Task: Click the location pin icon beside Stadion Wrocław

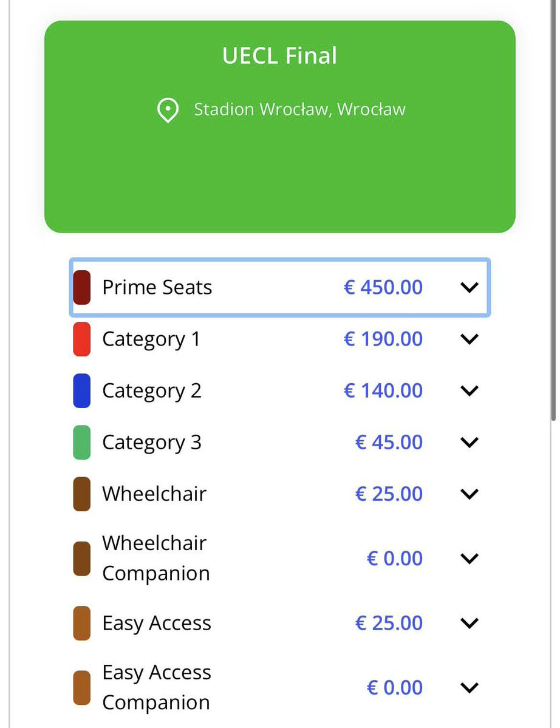Action: 168,111
